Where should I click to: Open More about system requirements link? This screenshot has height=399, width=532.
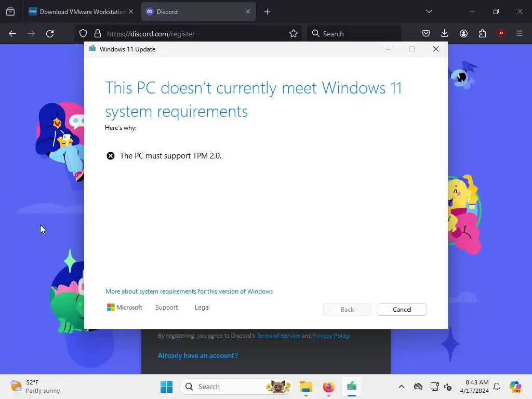[x=189, y=291]
